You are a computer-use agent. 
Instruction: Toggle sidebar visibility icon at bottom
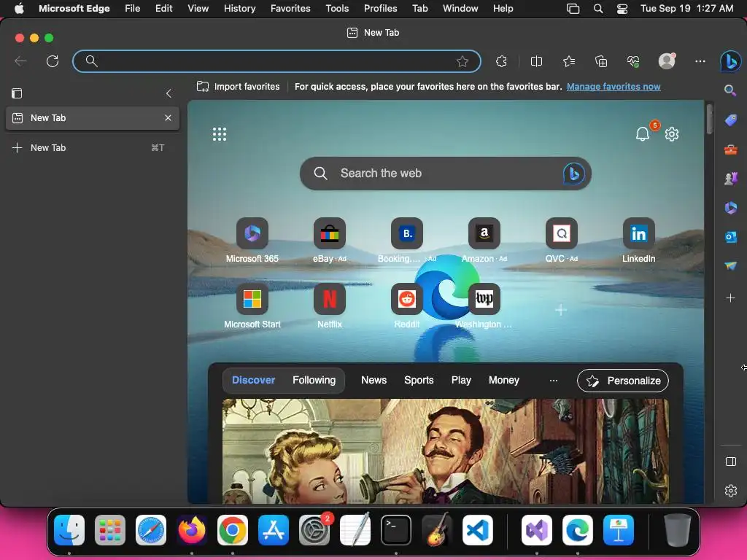[x=731, y=462]
